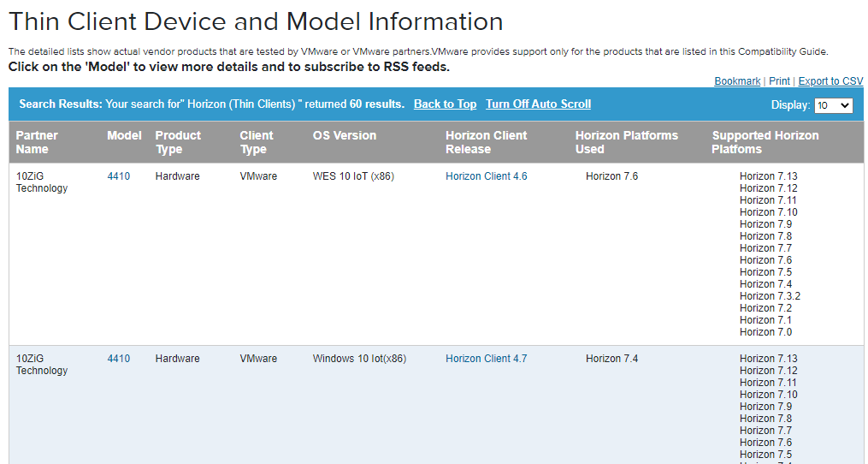Go Back to Top link
868x464 pixels.
pos(445,104)
